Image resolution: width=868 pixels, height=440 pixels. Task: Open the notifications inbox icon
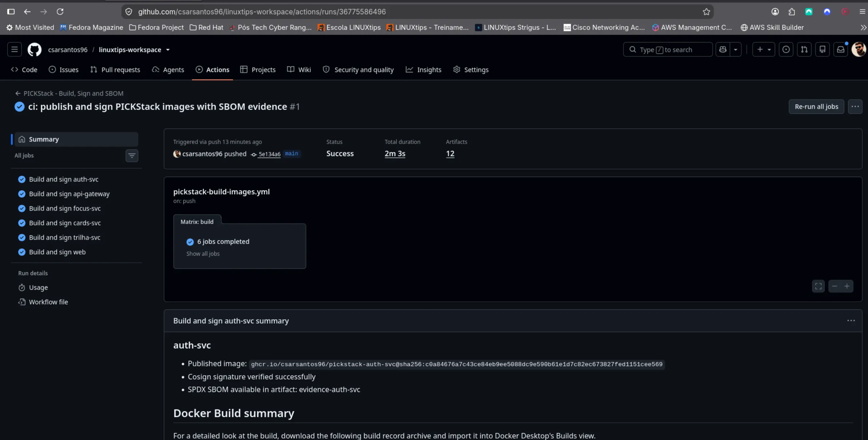coord(841,49)
